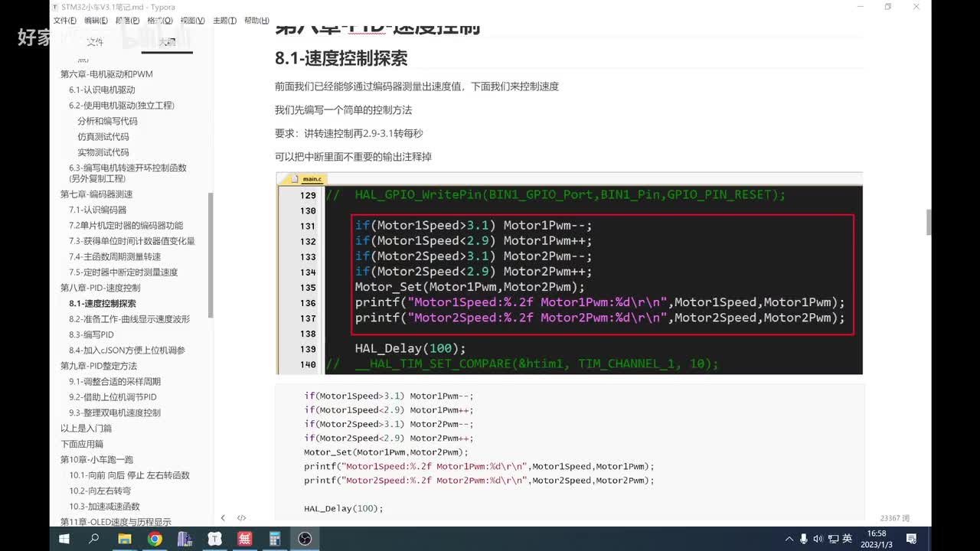This screenshot has height=551, width=980.
Task: Jump to 第10章-小车跑一跑 heading
Action: point(96,459)
